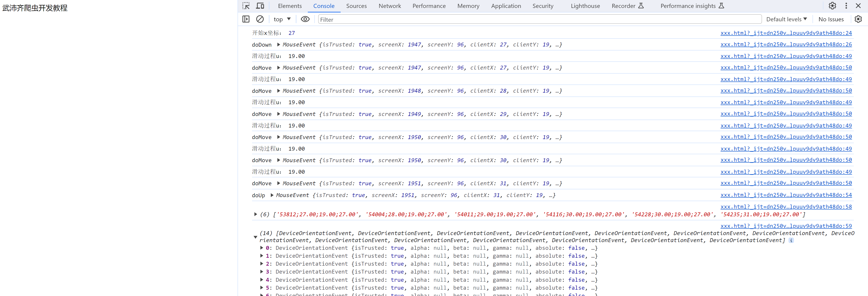Expand DeviceOrientationEvent item 1
Image resolution: width=868 pixels, height=296 pixels.
pyautogui.click(x=262, y=256)
